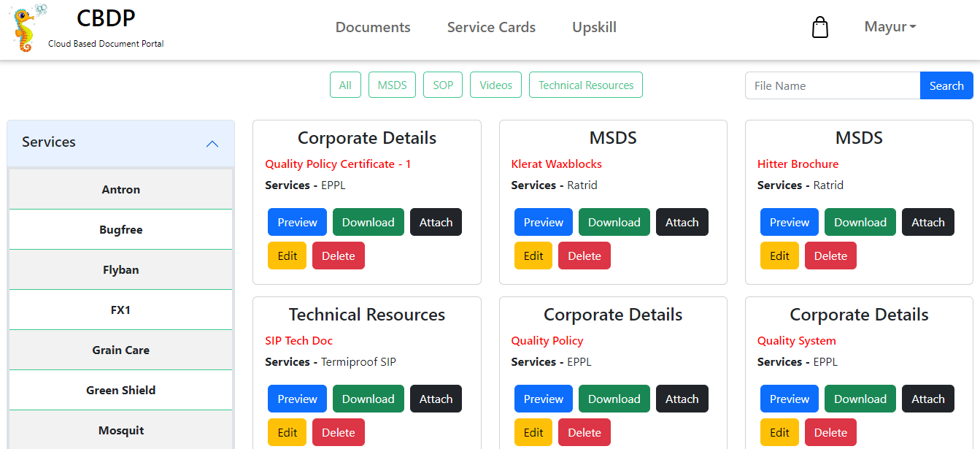The width and height of the screenshot is (980, 449).
Task: Download the Klerat Waxblocks document
Action: tap(614, 223)
